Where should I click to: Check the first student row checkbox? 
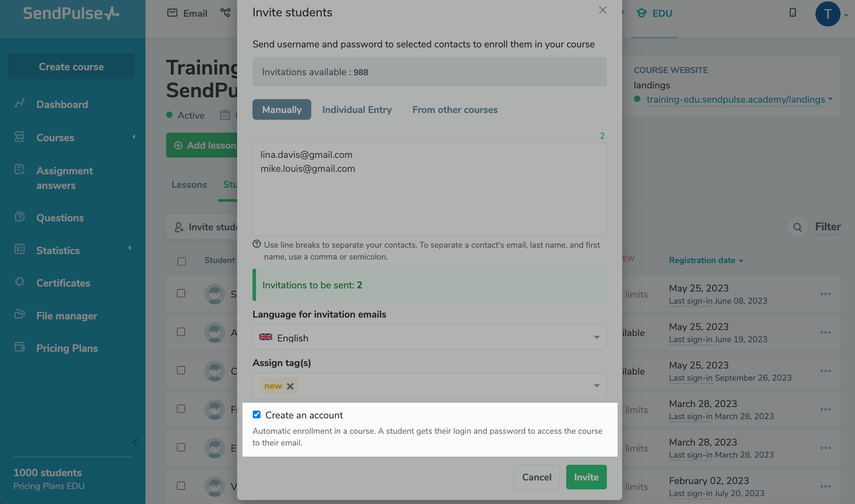181,293
